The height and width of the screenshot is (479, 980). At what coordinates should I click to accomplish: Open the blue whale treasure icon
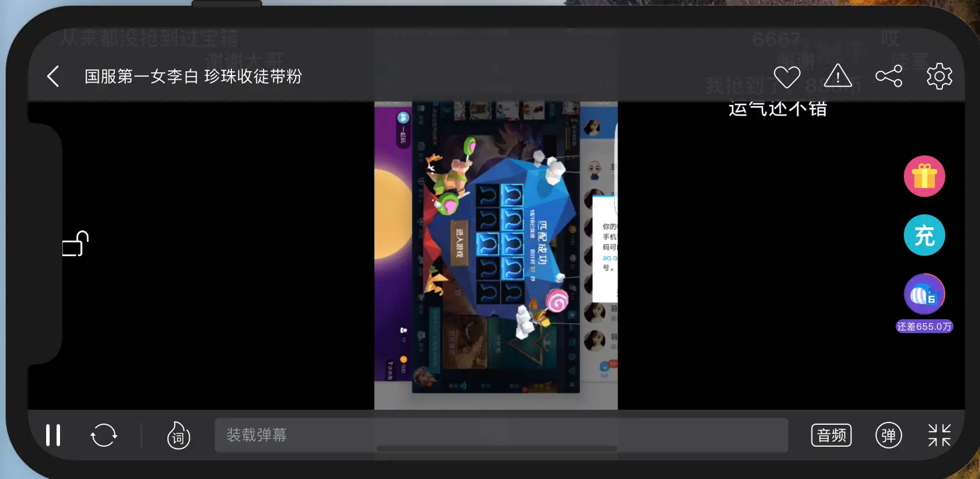tap(925, 294)
